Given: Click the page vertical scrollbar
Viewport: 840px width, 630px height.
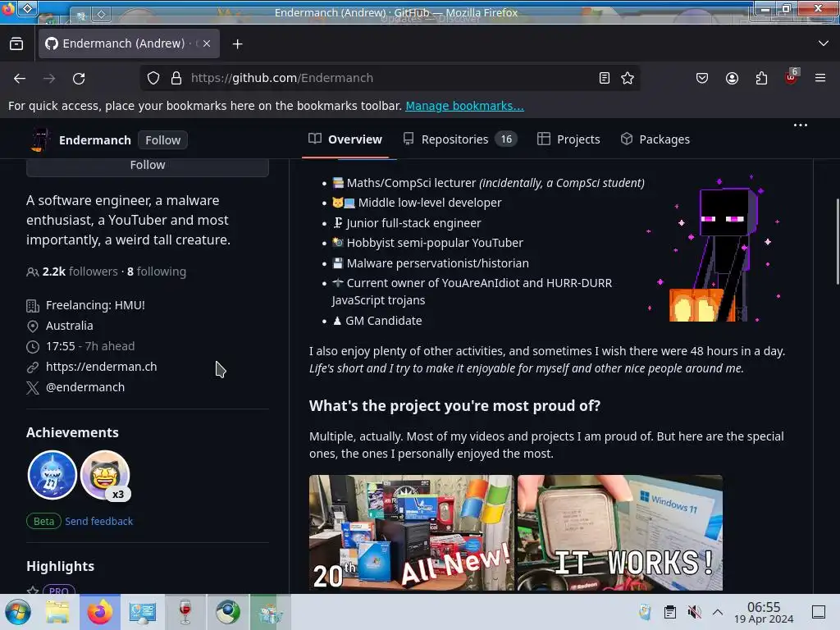Looking at the screenshot, I should click(837, 241).
